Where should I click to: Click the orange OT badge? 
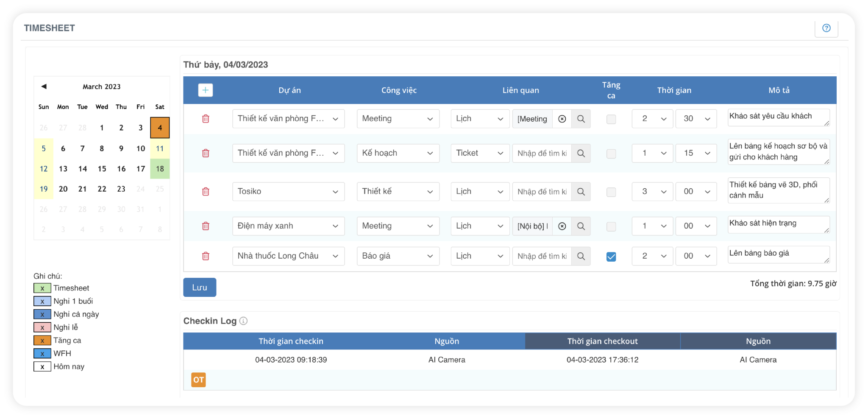coord(198,380)
